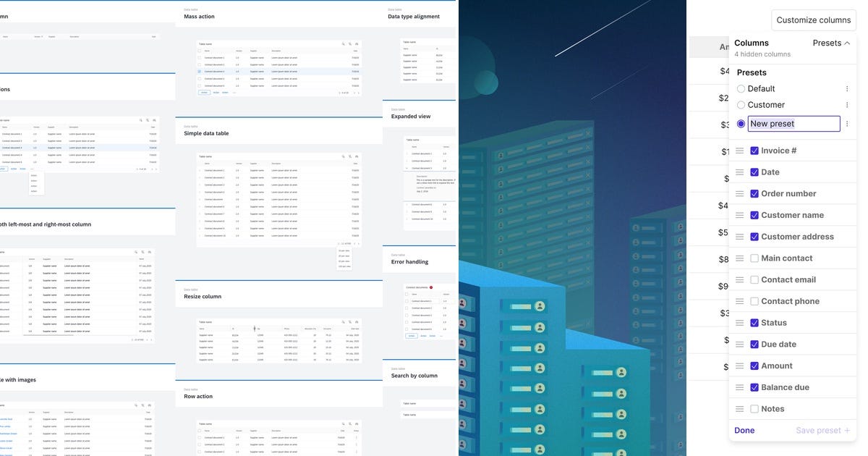The height and width of the screenshot is (456, 868).
Task: Click the 'Simple data table' heading
Action: [206, 133]
